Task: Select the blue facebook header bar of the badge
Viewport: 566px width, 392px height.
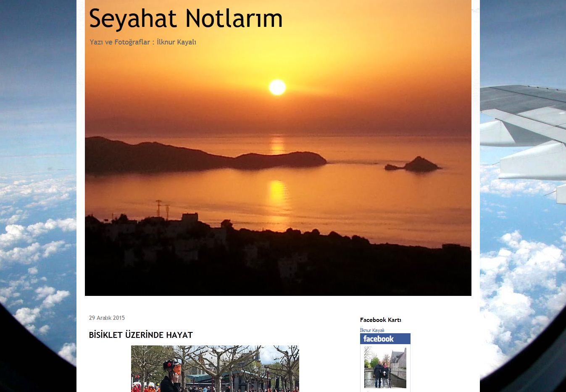Action: 385,339
